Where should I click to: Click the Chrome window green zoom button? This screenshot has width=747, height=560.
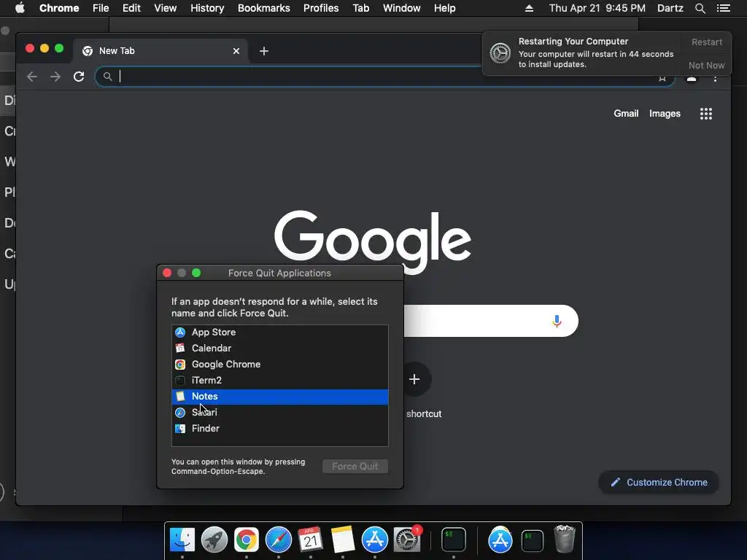tap(59, 48)
